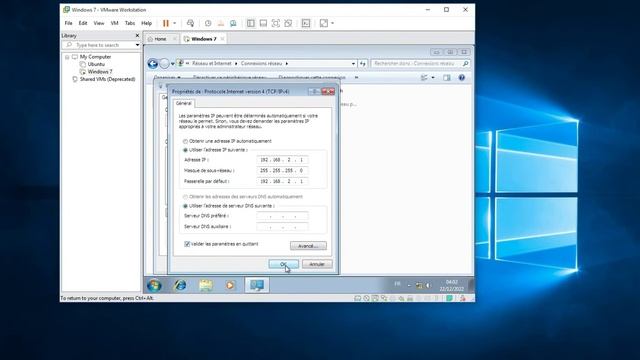Toggle the library sidebar view icon
This screenshot has height=360, width=640.
[x=251, y=23]
